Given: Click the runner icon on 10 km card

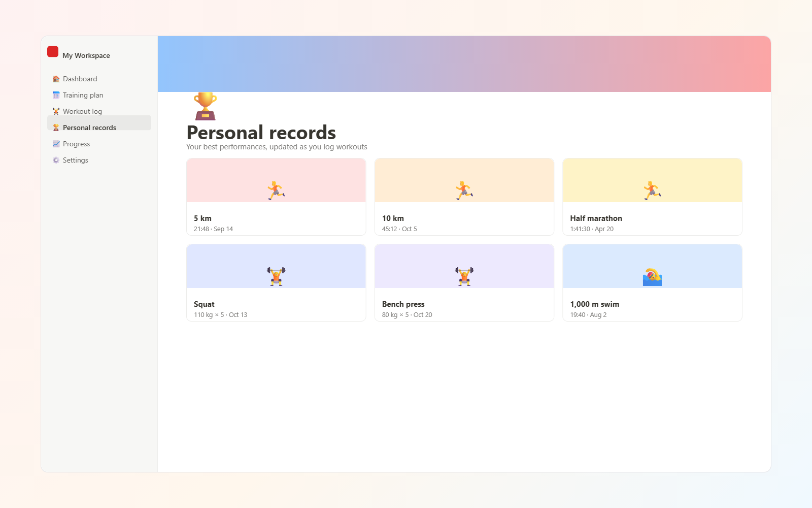Looking at the screenshot, I should coord(464,190).
